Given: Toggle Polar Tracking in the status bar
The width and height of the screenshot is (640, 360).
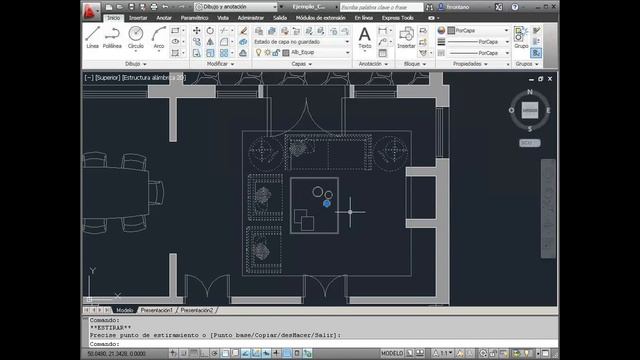Looking at the screenshot, I should tap(215, 353).
